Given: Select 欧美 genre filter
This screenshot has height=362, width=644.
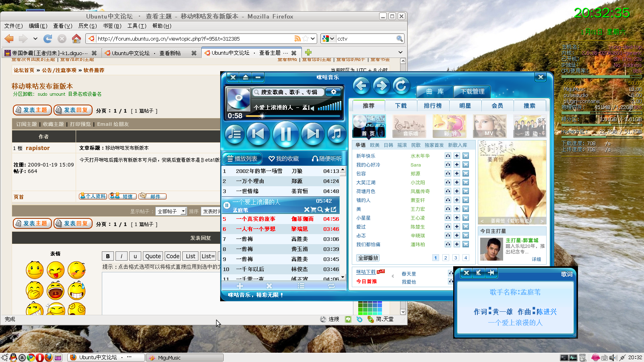Looking at the screenshot, I should [x=375, y=145].
